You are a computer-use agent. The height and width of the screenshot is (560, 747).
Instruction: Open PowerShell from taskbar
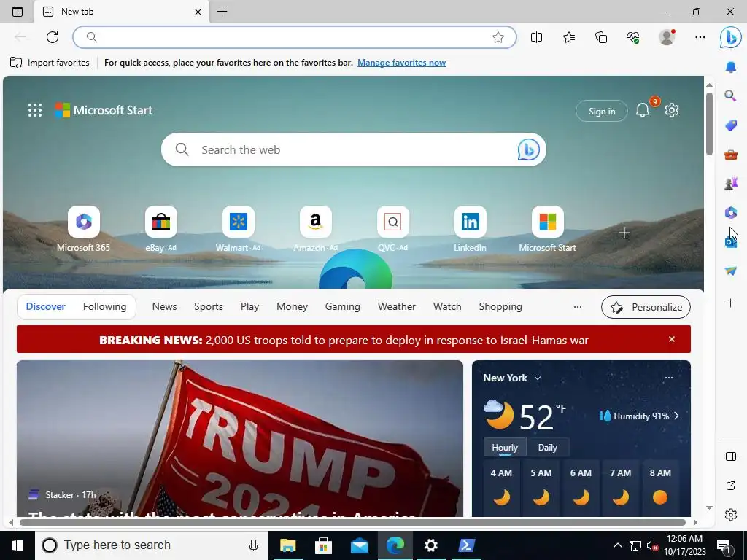(466, 545)
